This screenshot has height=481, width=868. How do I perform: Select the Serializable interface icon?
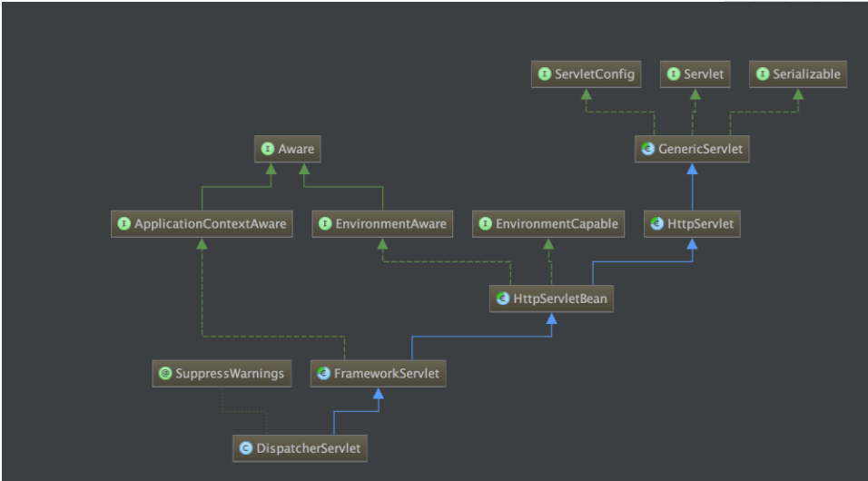pyautogui.click(x=763, y=74)
